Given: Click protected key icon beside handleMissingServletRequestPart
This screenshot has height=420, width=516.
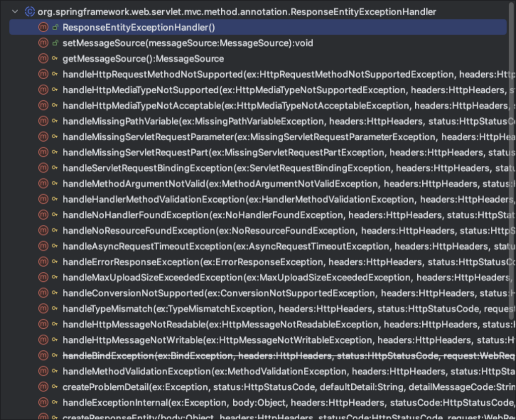Looking at the screenshot, I should (55, 152).
